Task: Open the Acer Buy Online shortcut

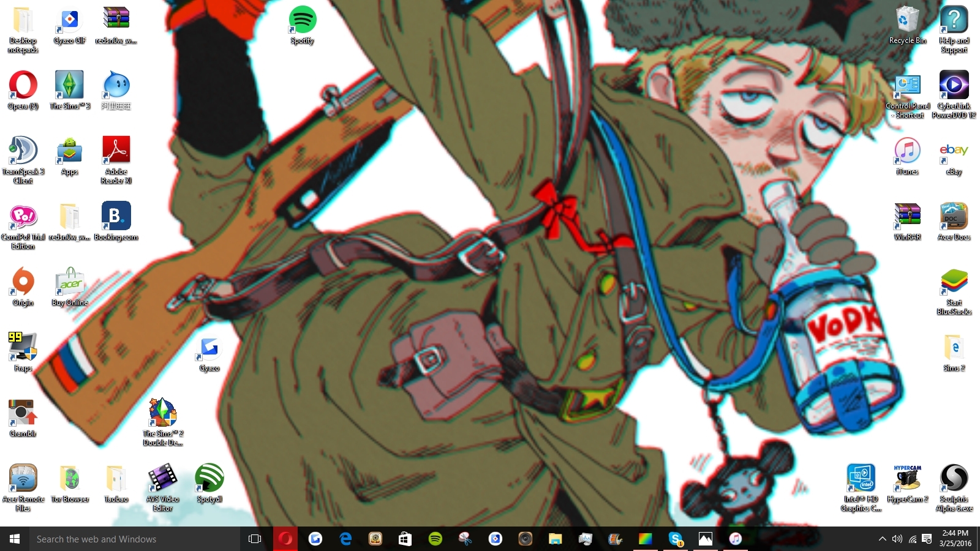Action: pyautogui.click(x=70, y=287)
